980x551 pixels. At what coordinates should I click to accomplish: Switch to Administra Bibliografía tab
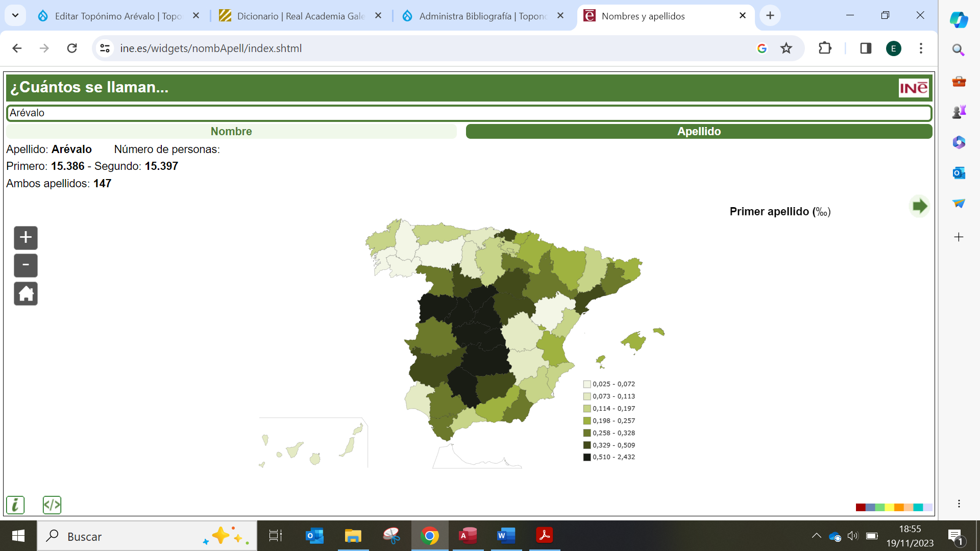[x=482, y=16]
